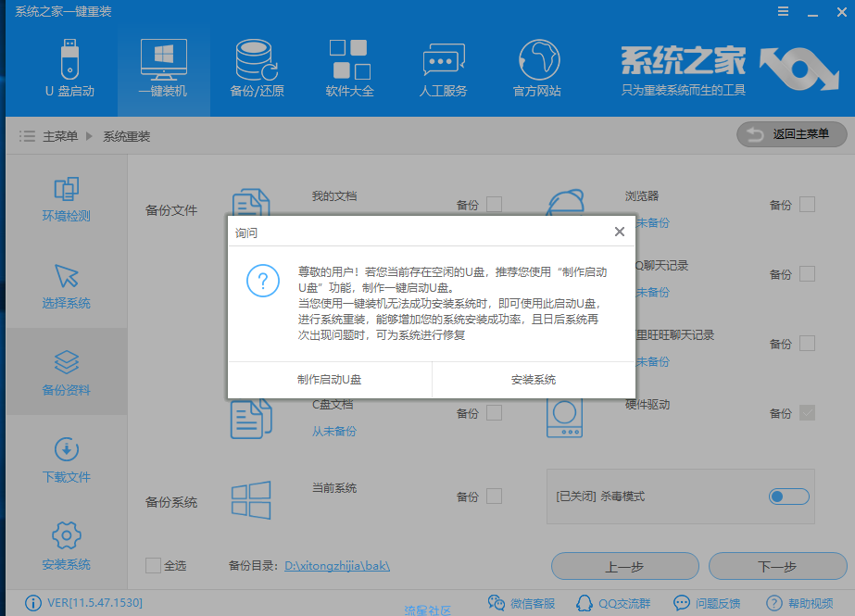Click the 下一步 button
This screenshot has height=616, width=855.
coord(777,566)
